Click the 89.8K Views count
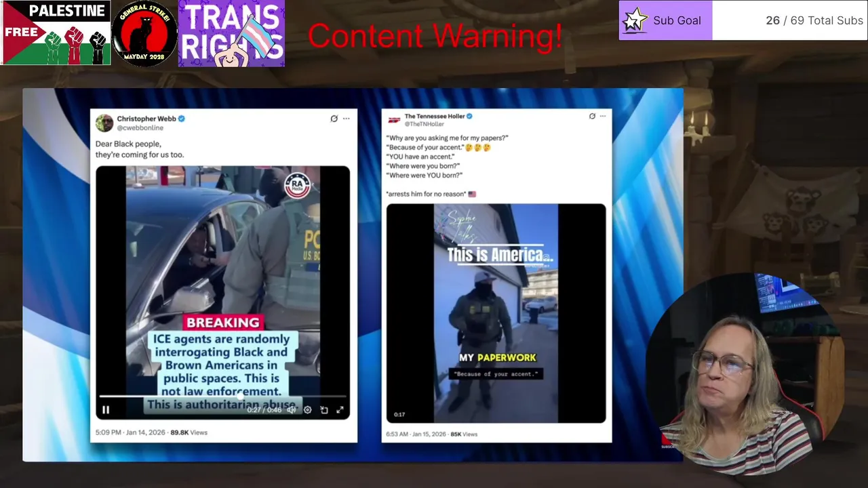 click(x=189, y=432)
